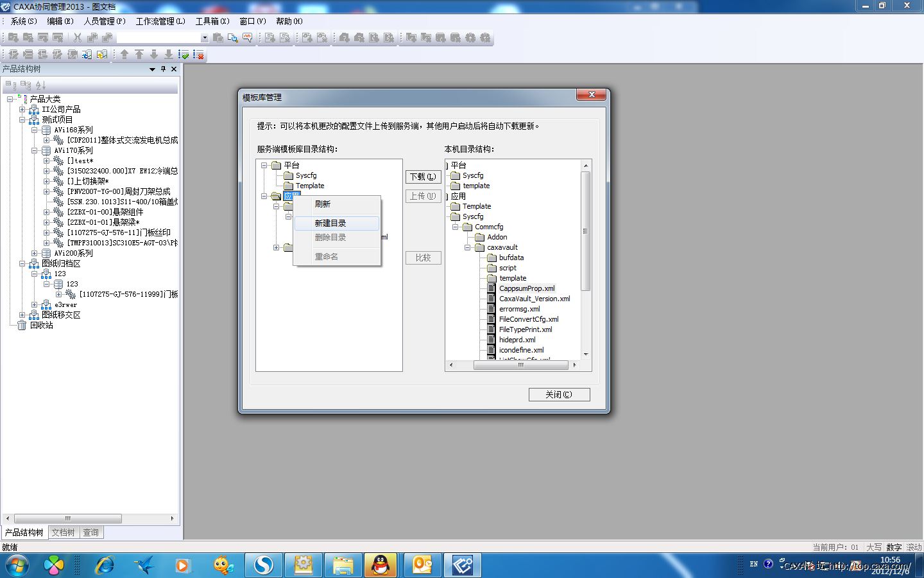
Task: Open the 工作流管理(L) menu
Action: click(x=160, y=21)
